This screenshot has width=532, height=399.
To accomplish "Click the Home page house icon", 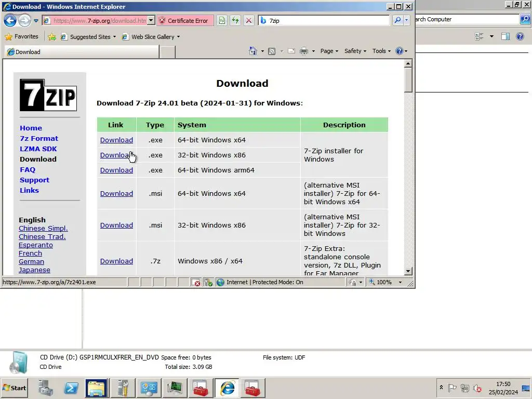I will point(253,51).
